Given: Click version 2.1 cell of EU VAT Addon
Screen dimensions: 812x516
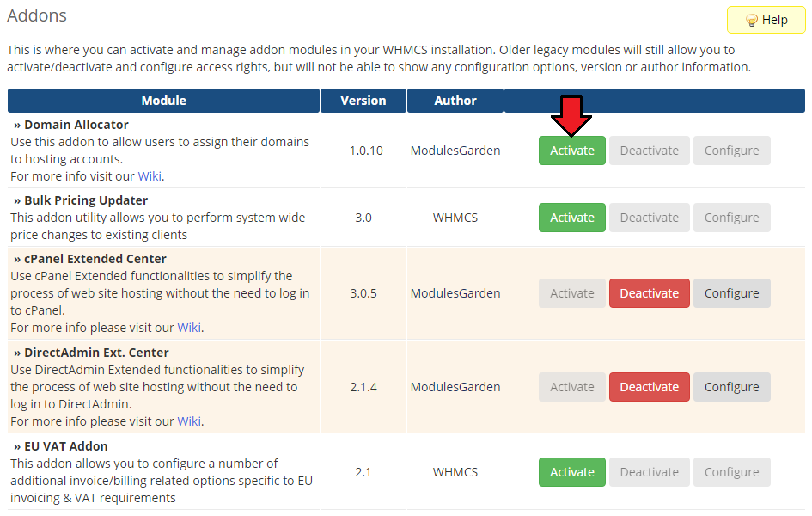Looking at the screenshot, I should (x=363, y=472).
